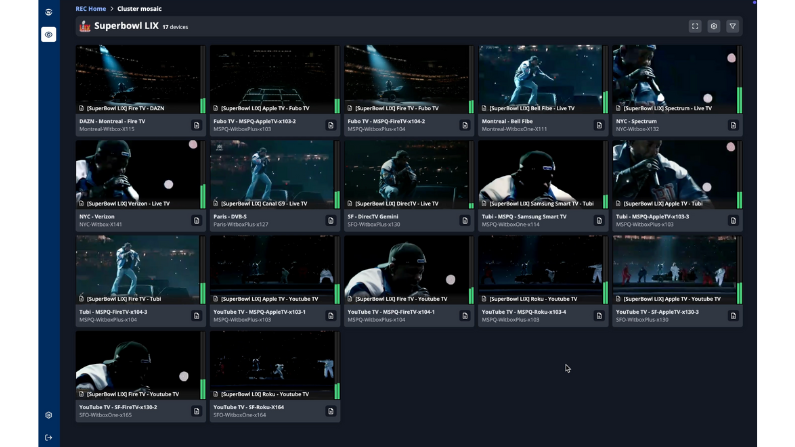Open Fire TV - Fubo TV video thumbnail
This screenshot has height=447, width=795.
tap(407, 79)
